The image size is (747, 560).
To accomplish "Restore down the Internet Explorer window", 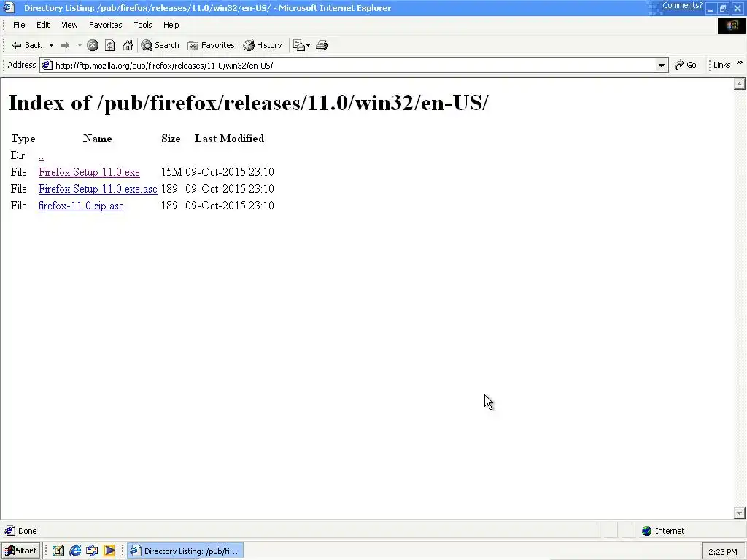I will (723, 8).
